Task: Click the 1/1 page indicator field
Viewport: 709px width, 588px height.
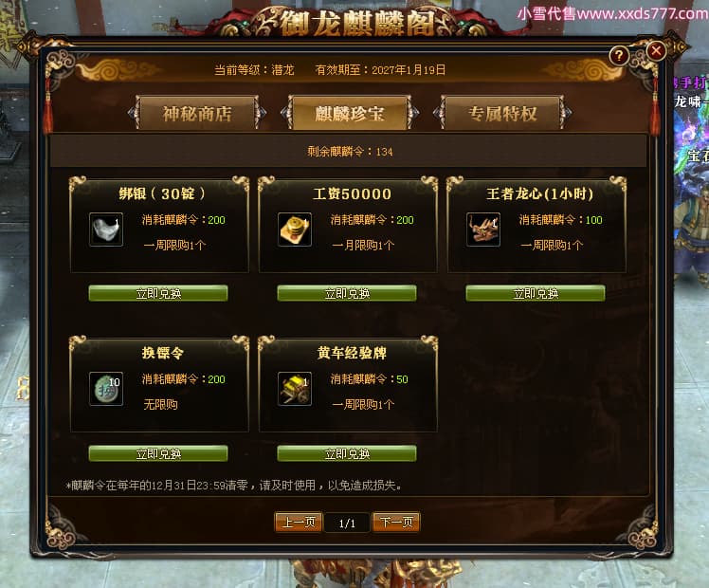Action: pos(347,524)
